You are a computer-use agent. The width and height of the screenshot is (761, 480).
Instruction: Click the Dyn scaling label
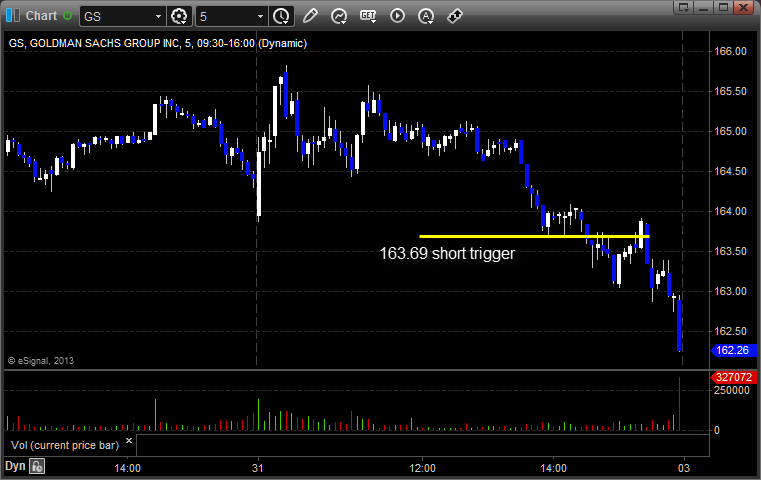(x=15, y=466)
